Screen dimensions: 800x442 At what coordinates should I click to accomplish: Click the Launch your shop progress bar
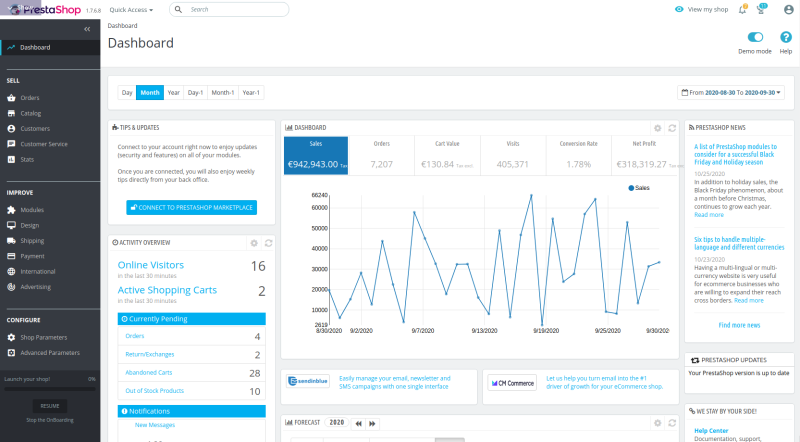(49, 389)
